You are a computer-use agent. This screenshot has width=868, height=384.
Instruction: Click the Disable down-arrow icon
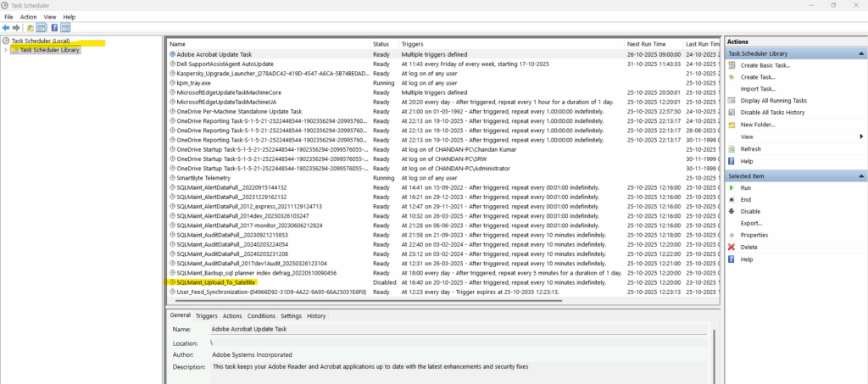coord(732,211)
